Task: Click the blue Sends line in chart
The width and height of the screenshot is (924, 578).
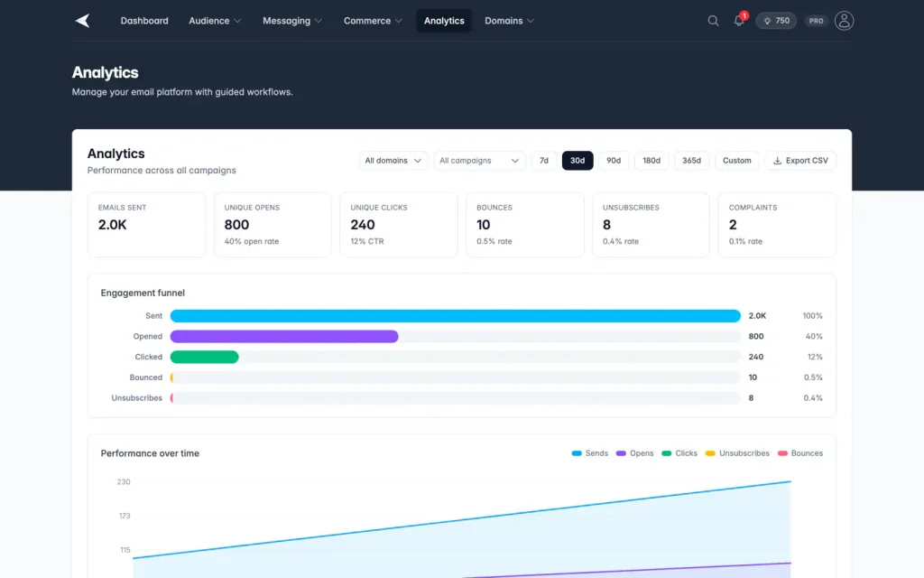Action: point(462,520)
